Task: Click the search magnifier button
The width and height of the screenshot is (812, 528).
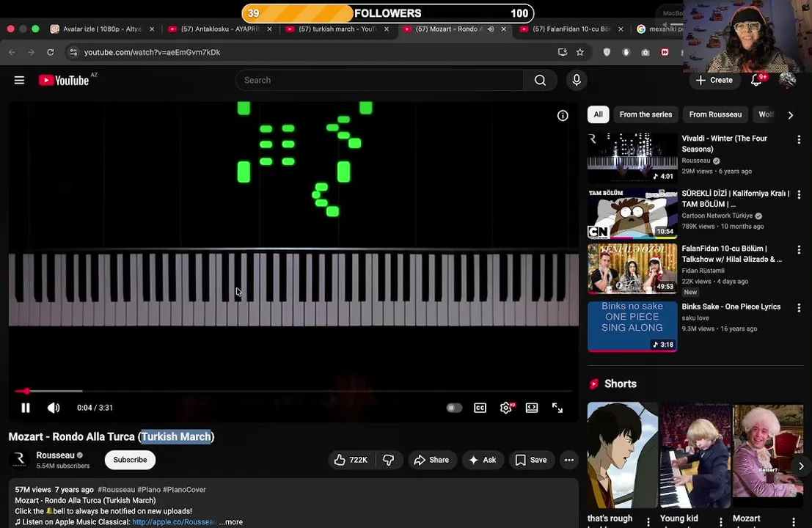Action: 540,80
